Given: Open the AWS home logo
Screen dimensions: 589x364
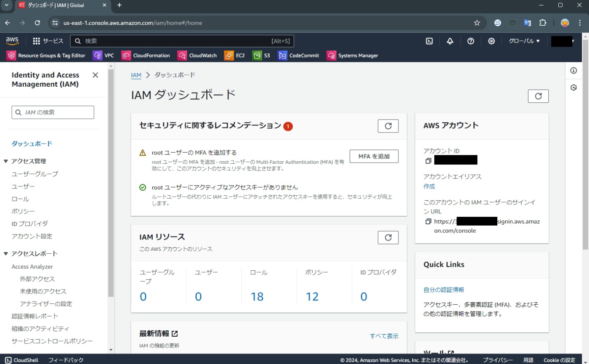Looking at the screenshot, I should (x=12, y=40).
